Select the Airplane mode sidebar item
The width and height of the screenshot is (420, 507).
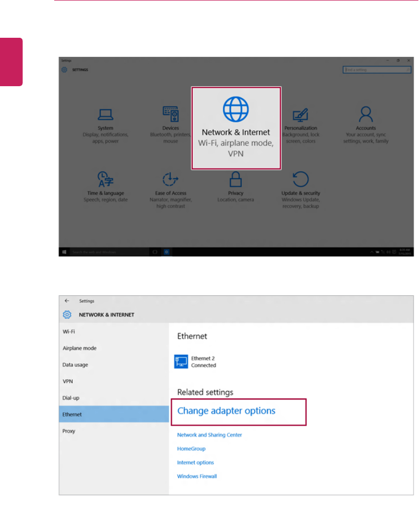(x=114, y=348)
